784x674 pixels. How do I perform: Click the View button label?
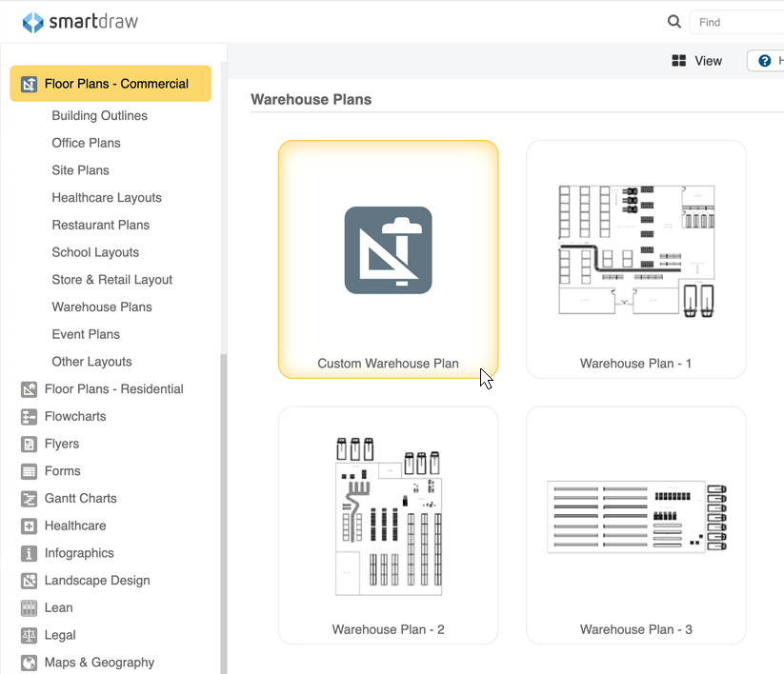[708, 61]
